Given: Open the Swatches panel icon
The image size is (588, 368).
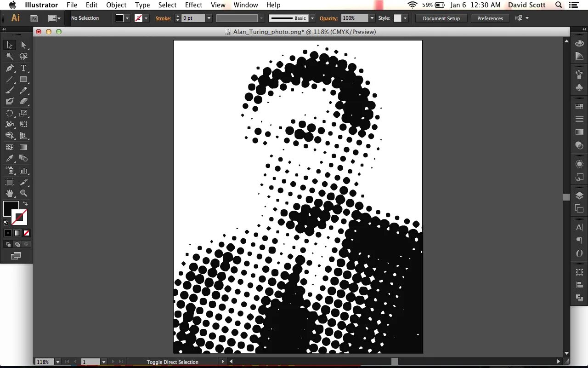Looking at the screenshot, I should point(579,107).
